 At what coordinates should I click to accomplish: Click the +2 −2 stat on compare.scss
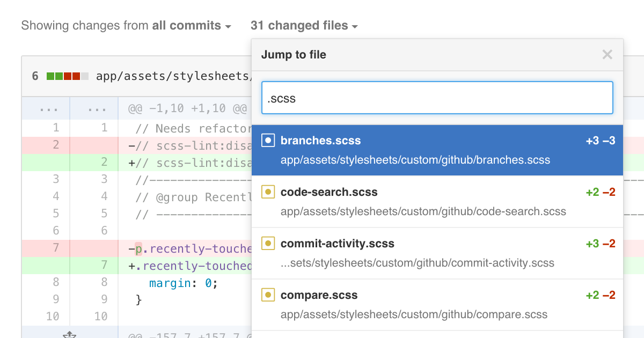[600, 295]
